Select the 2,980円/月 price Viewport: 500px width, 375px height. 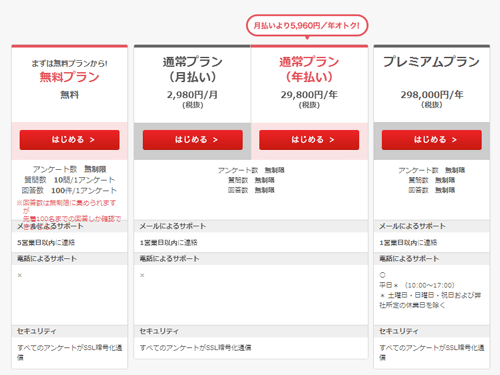pos(193,95)
